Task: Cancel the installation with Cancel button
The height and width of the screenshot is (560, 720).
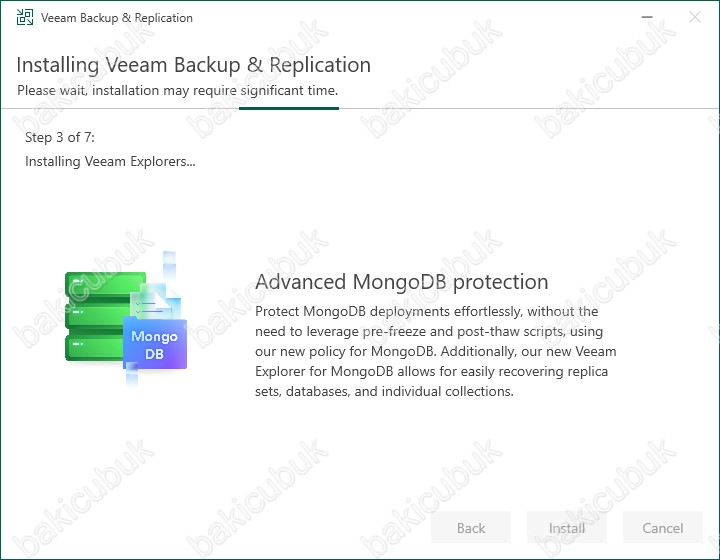Action: click(663, 528)
